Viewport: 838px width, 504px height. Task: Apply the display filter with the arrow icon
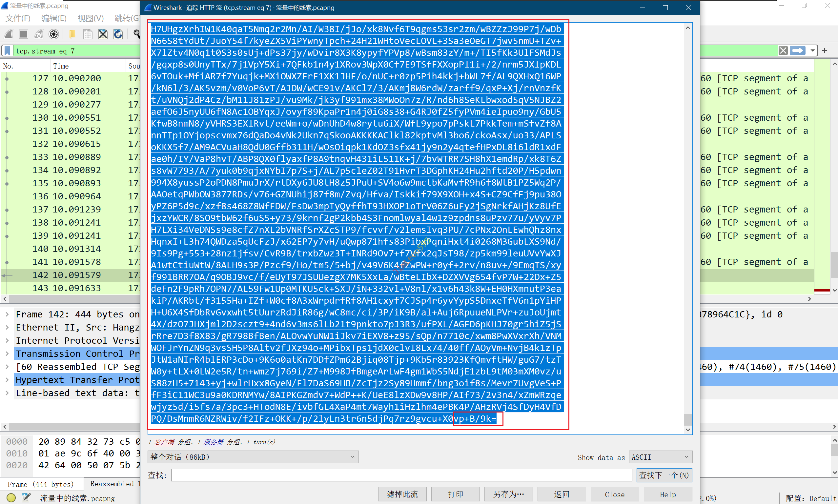point(798,51)
